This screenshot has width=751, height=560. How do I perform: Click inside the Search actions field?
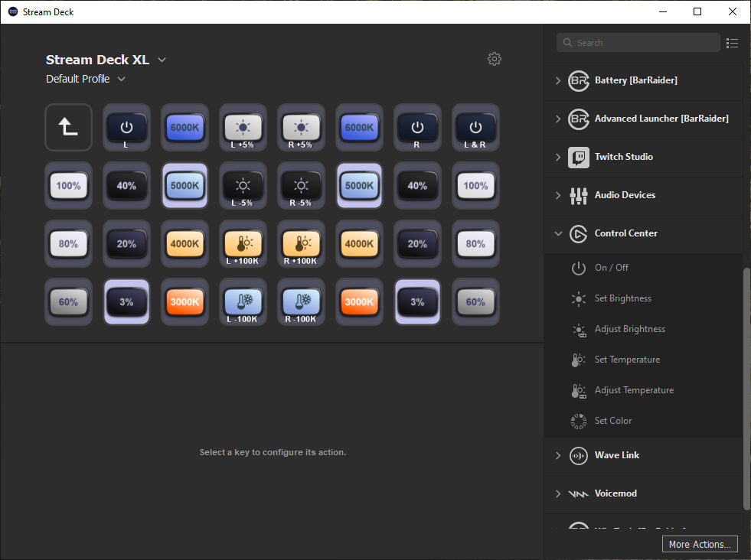pos(638,43)
